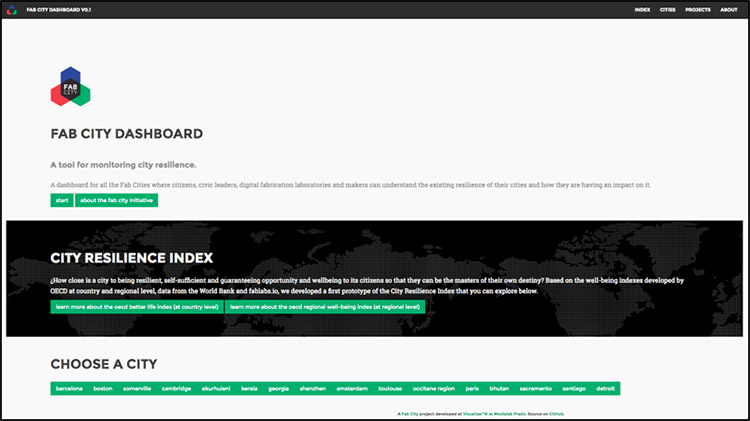Follow the Fab City footer link
750x421 pixels.
tap(410, 414)
